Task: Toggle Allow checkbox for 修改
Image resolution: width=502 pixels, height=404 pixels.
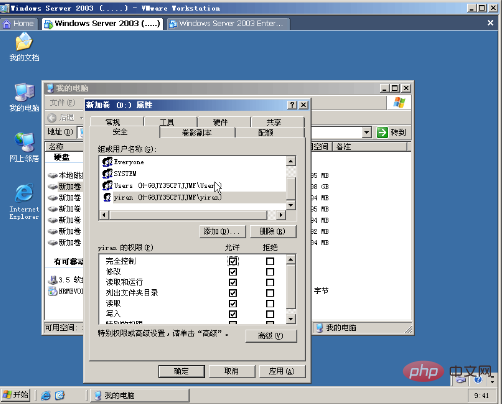Action: (x=233, y=272)
